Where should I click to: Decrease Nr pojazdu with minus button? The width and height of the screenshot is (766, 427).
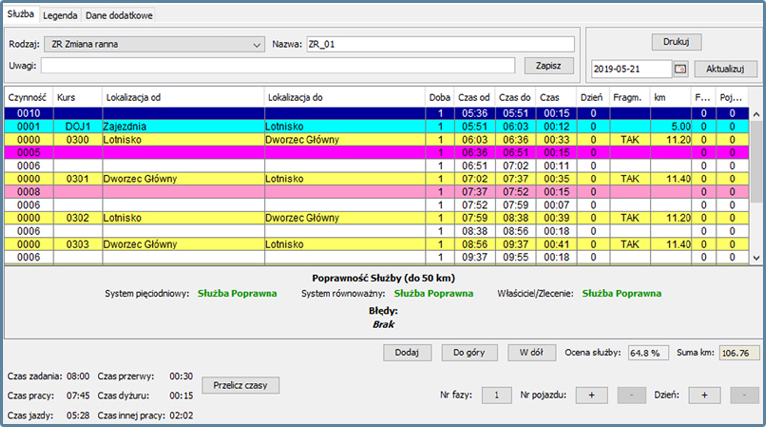(631, 395)
